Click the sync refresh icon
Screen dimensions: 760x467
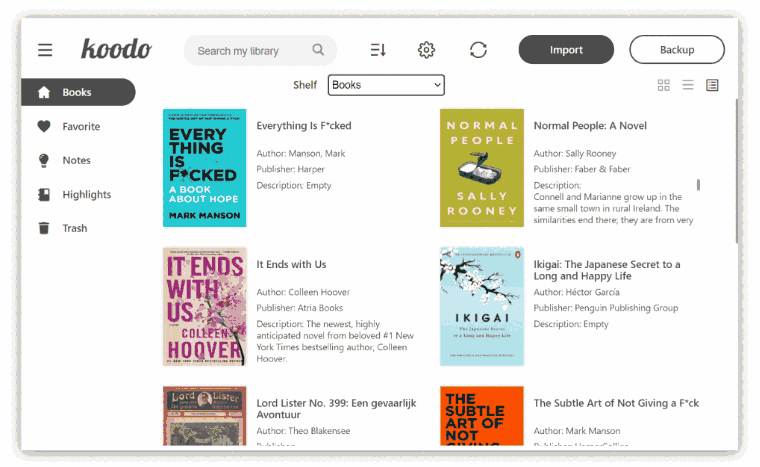(478, 50)
